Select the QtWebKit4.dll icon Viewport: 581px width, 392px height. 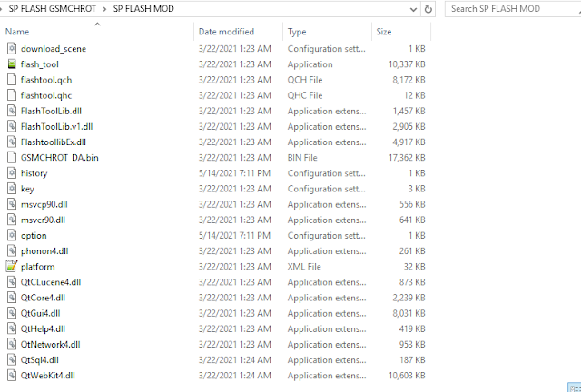(x=12, y=376)
